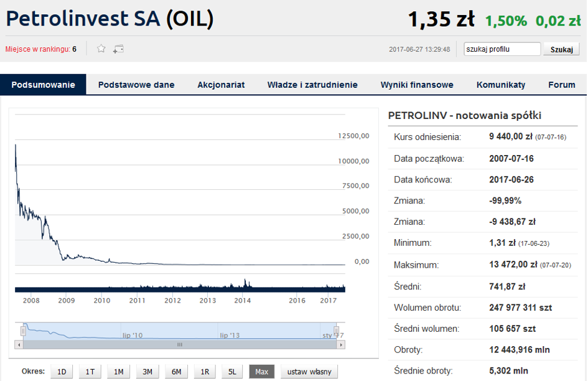Click the lip '13 navigator label

point(230,335)
